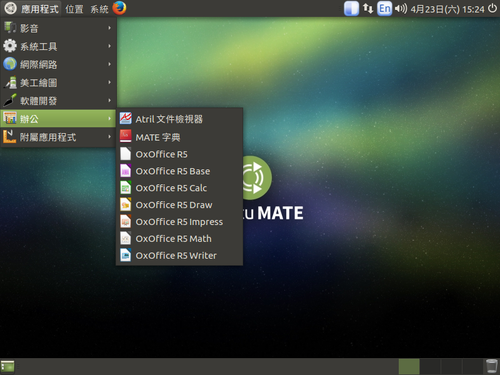This screenshot has width=500, height=375.
Task: Open OxOffice R5 Draw
Action: tap(179, 205)
